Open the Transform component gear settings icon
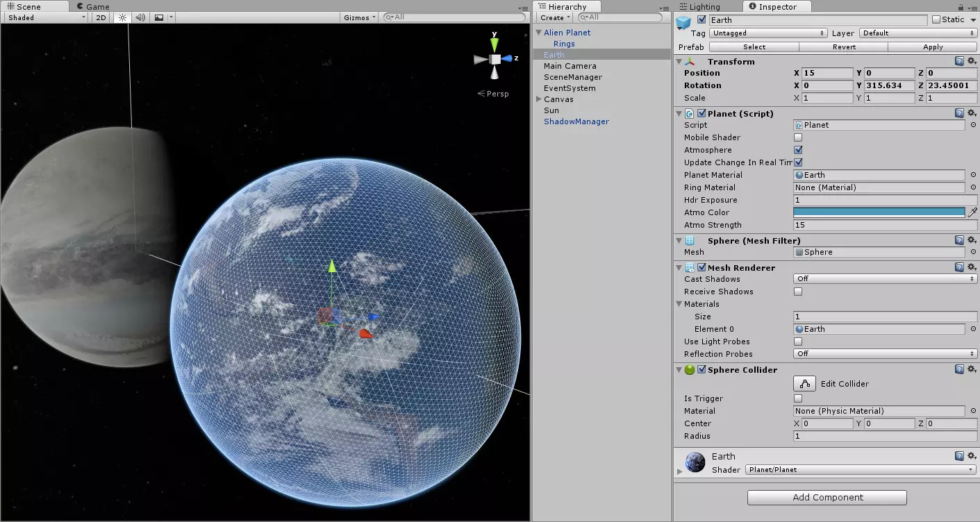 coord(971,61)
